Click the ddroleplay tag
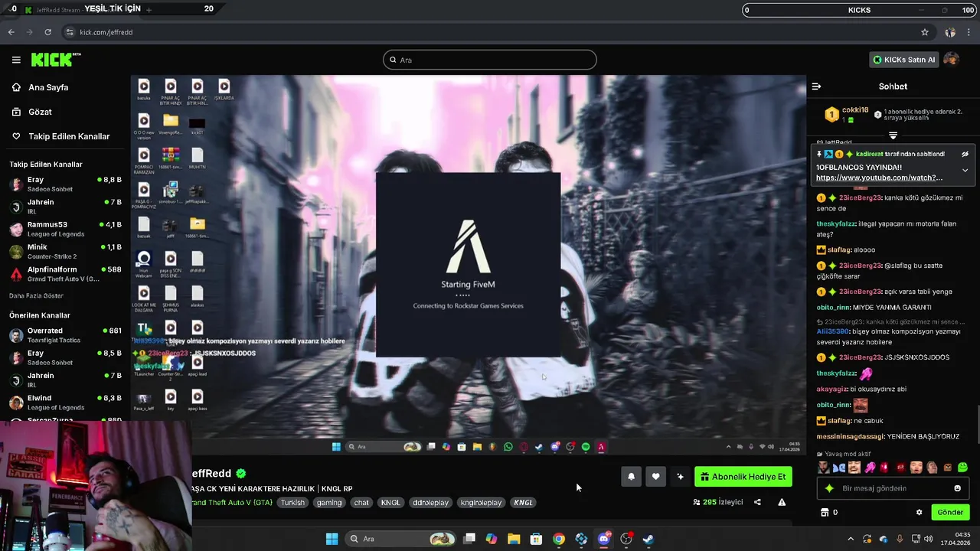980x551 pixels. coord(430,503)
